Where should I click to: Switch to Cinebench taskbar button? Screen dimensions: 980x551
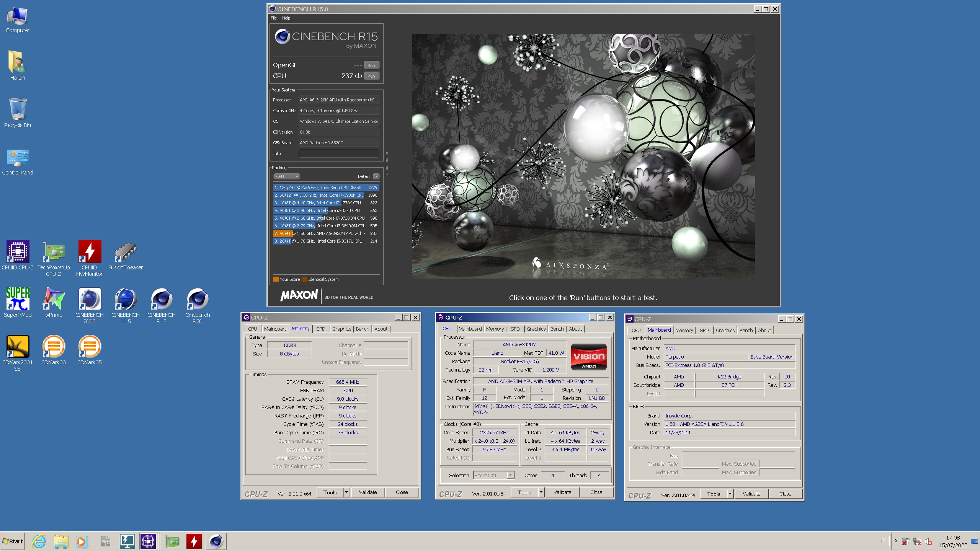coord(216,541)
